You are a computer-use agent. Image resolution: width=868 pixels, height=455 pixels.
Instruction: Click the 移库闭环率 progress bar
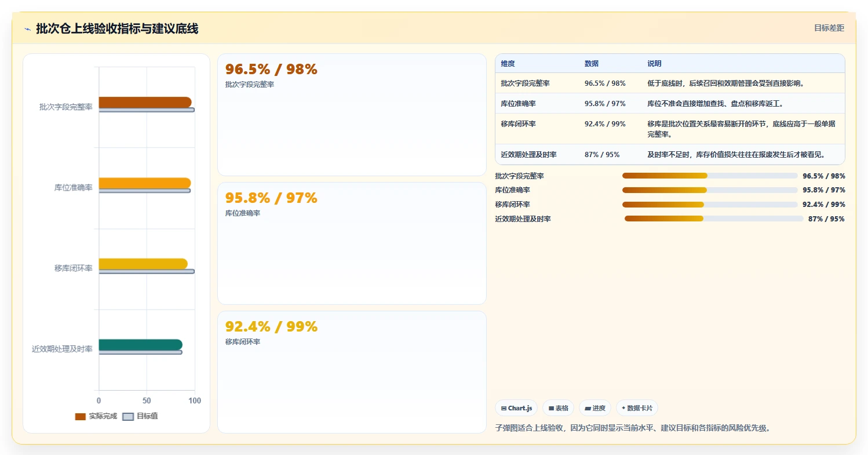click(710, 205)
